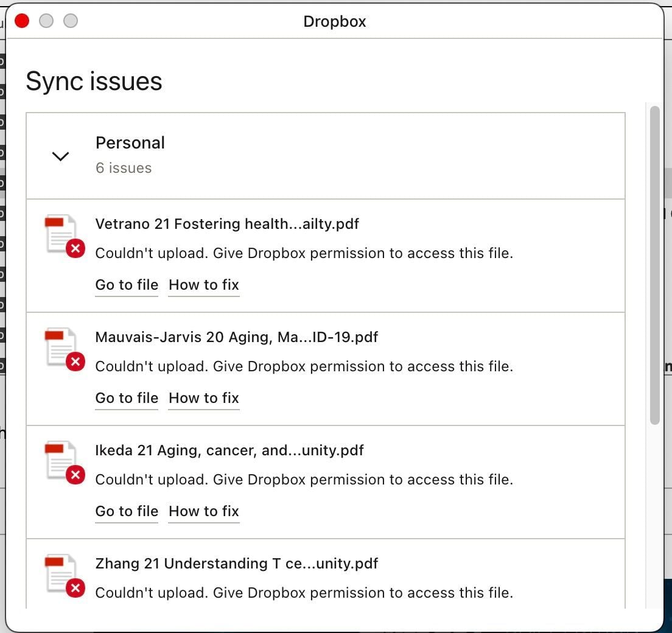Select the Ikeda 21 Aging, cancer file name
This screenshot has width=672, height=633.
click(x=229, y=450)
